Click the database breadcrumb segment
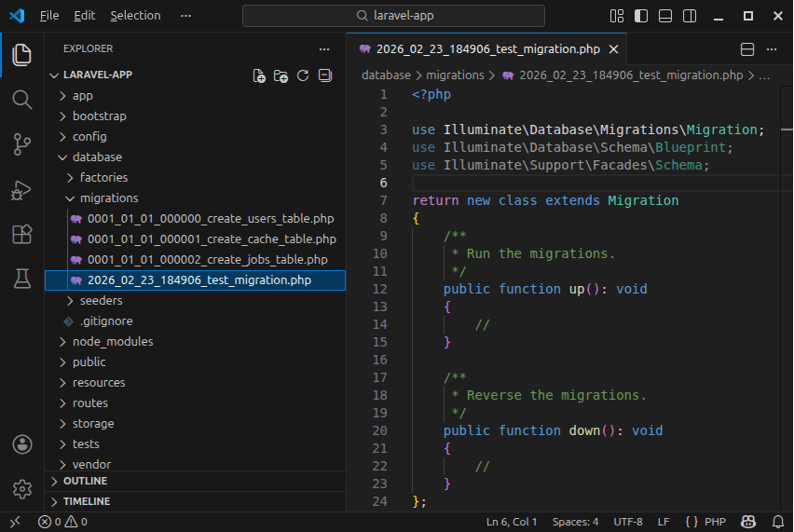Screen dimensions: 794x532 click(x=386, y=75)
